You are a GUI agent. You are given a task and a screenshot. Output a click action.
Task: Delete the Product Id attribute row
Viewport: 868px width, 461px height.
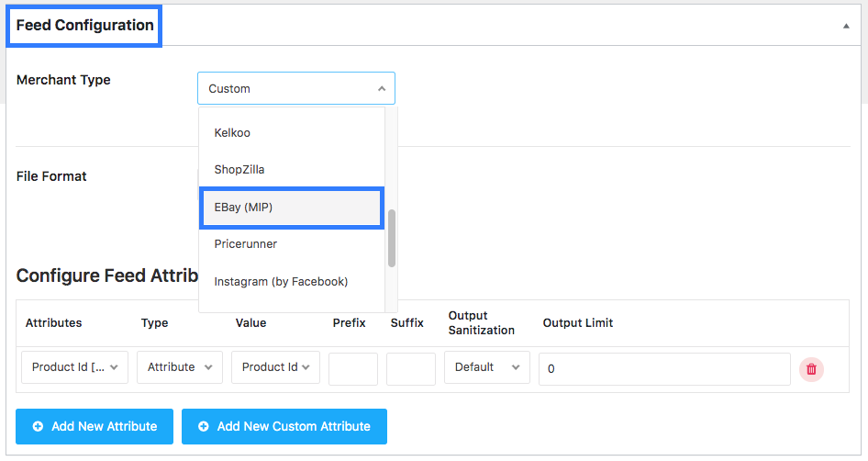[811, 369]
